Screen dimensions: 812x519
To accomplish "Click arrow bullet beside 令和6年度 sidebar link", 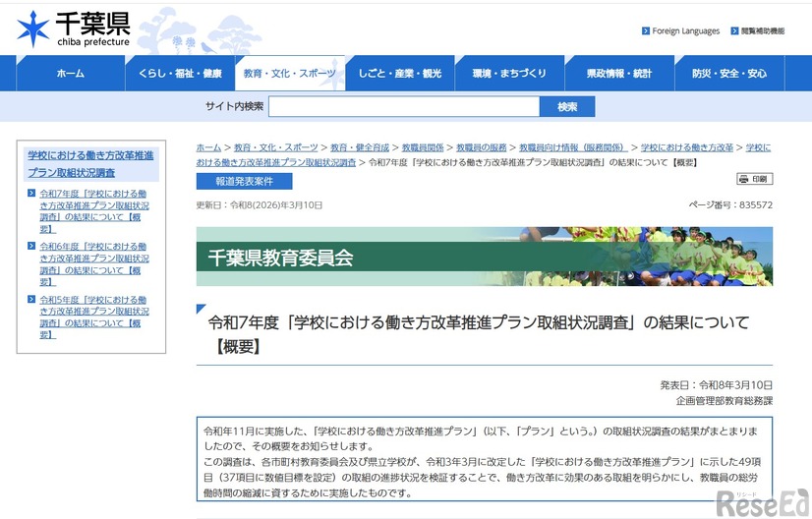I will point(31,246).
